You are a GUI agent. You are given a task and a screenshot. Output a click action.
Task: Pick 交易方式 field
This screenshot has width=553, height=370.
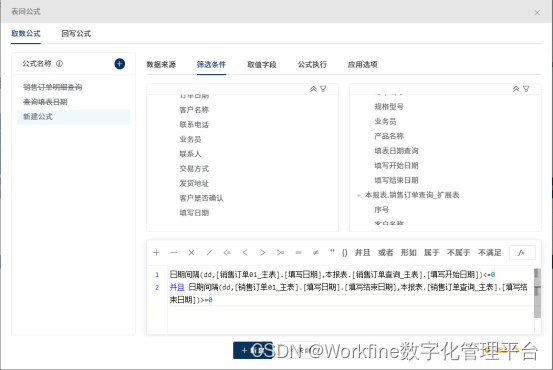(194, 169)
